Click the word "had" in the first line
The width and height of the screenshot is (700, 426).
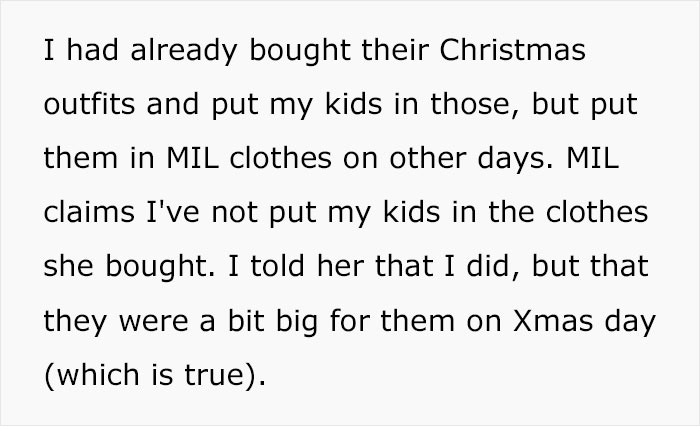[92, 49]
